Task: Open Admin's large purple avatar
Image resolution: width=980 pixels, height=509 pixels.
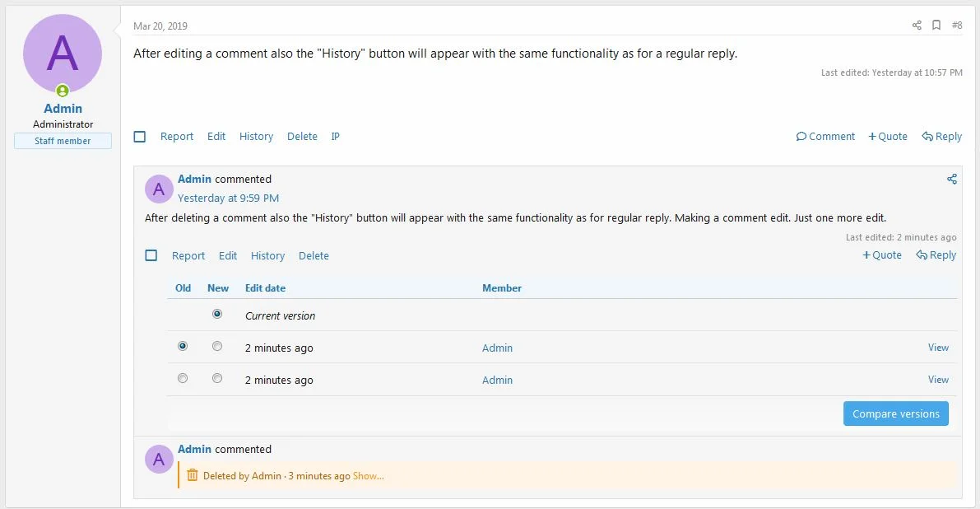Action: (63, 54)
